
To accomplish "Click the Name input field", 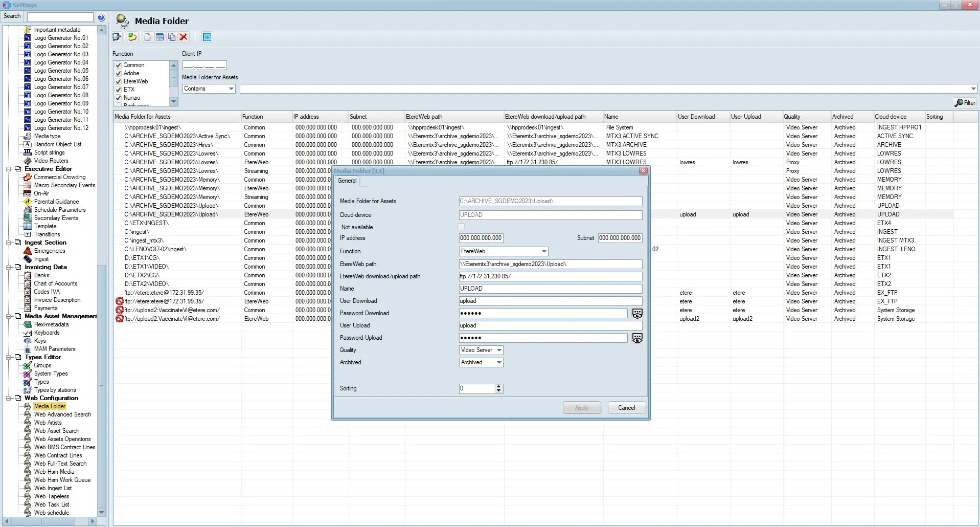I will tap(550, 289).
